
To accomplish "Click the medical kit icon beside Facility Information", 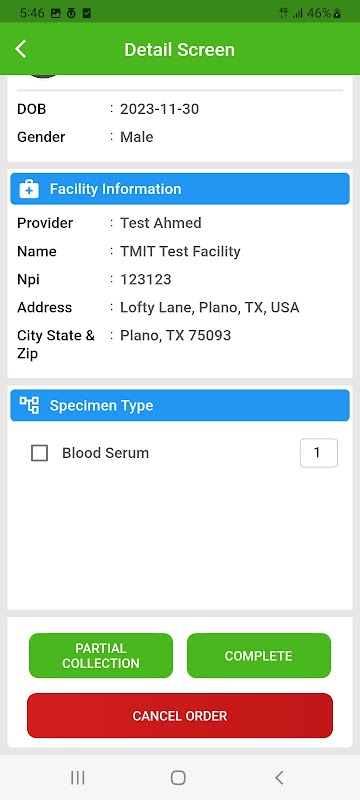I will click(x=29, y=189).
